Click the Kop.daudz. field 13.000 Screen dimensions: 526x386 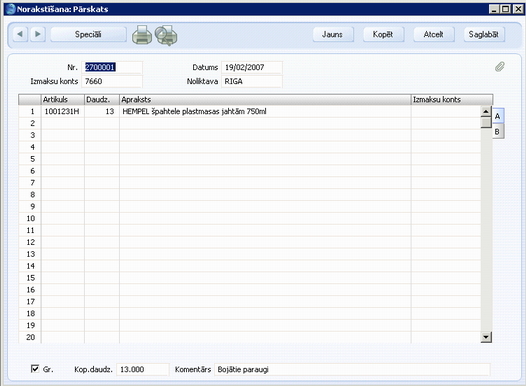pos(143,369)
